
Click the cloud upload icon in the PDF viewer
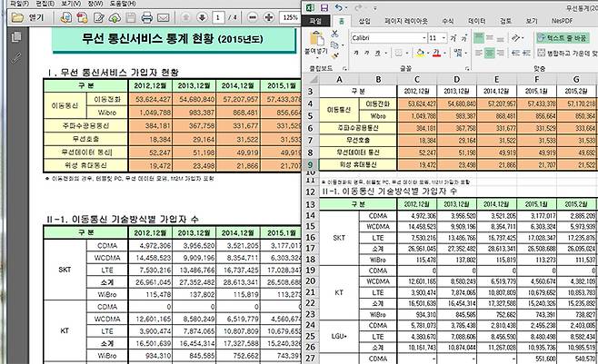pyautogui.click(x=115, y=17)
